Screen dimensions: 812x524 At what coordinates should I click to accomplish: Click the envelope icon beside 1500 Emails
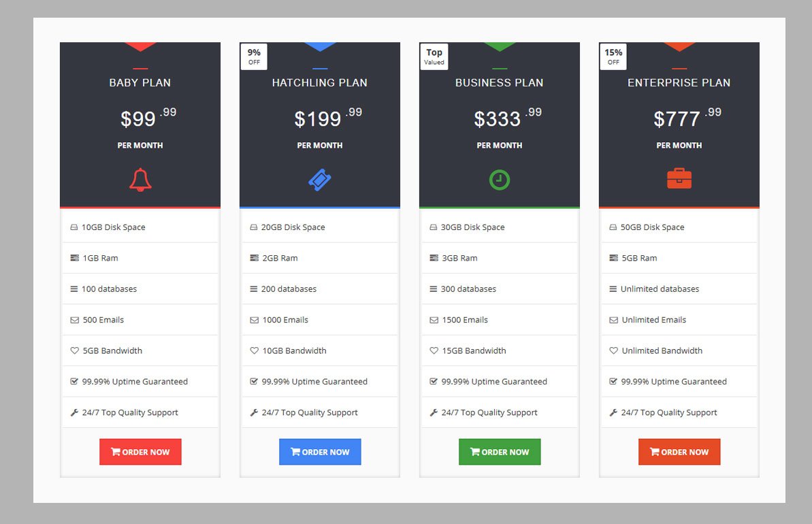[434, 319]
